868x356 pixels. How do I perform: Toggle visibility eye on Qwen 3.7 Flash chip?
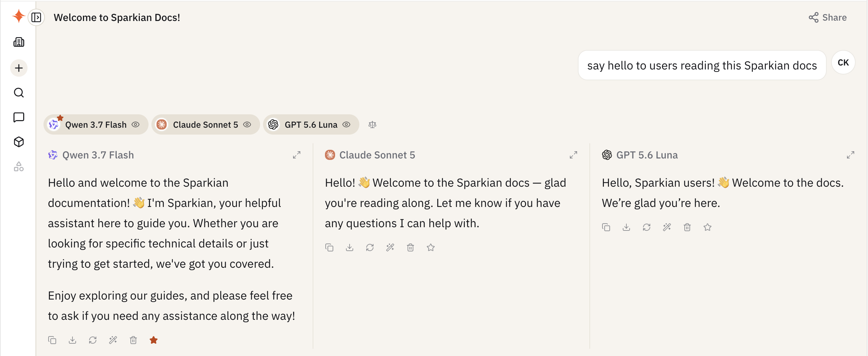(x=135, y=124)
